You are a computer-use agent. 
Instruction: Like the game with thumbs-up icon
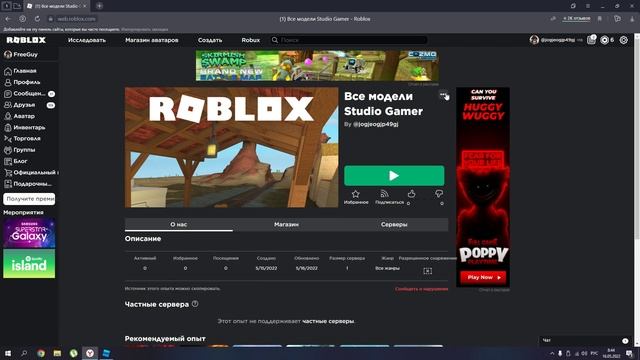pyautogui.click(x=411, y=193)
